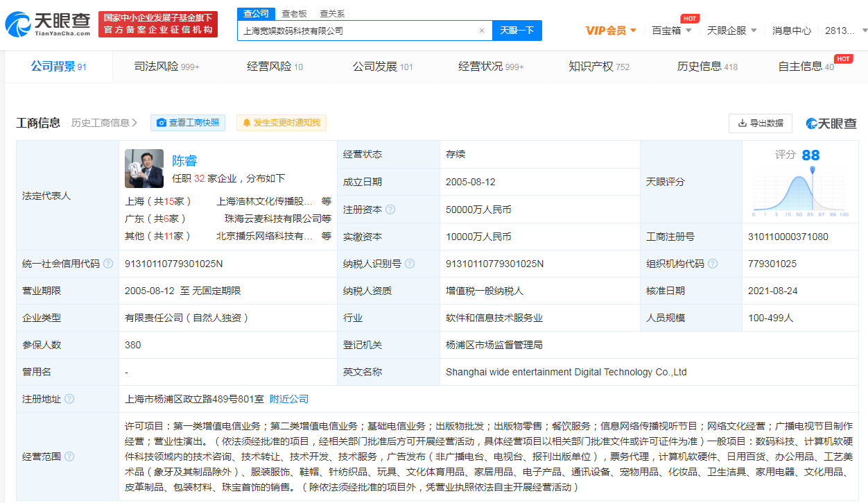The width and height of the screenshot is (868, 503).
Task: Click the help icon beside 组织机构代码
Action: pyautogui.click(x=713, y=264)
